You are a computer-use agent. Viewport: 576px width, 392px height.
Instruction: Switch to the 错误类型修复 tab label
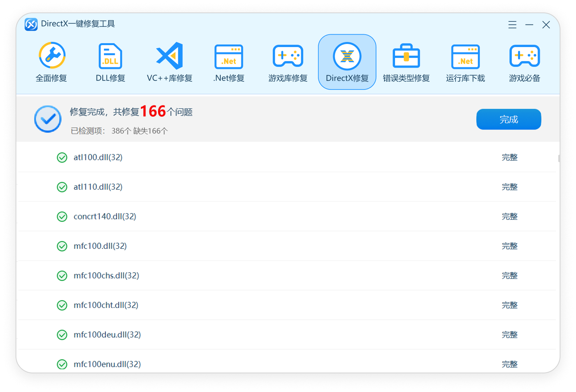tap(406, 78)
